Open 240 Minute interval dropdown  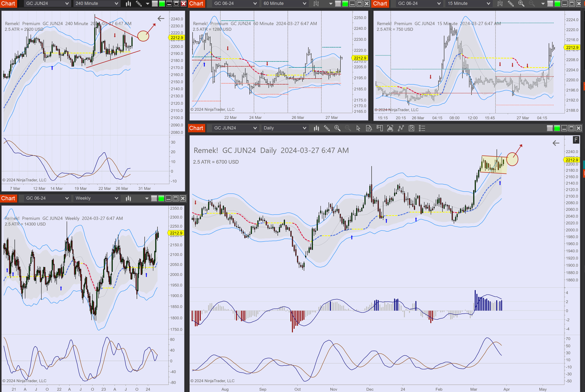[x=97, y=4]
